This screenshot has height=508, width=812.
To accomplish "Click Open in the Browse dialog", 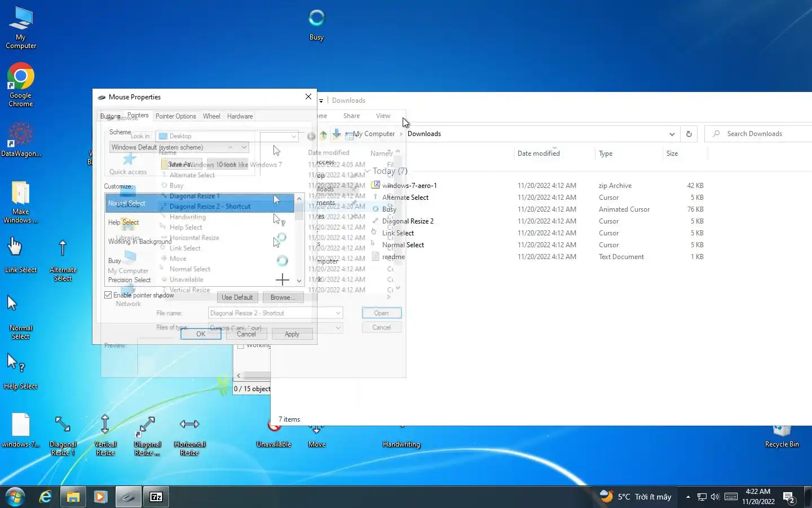I will point(381,313).
